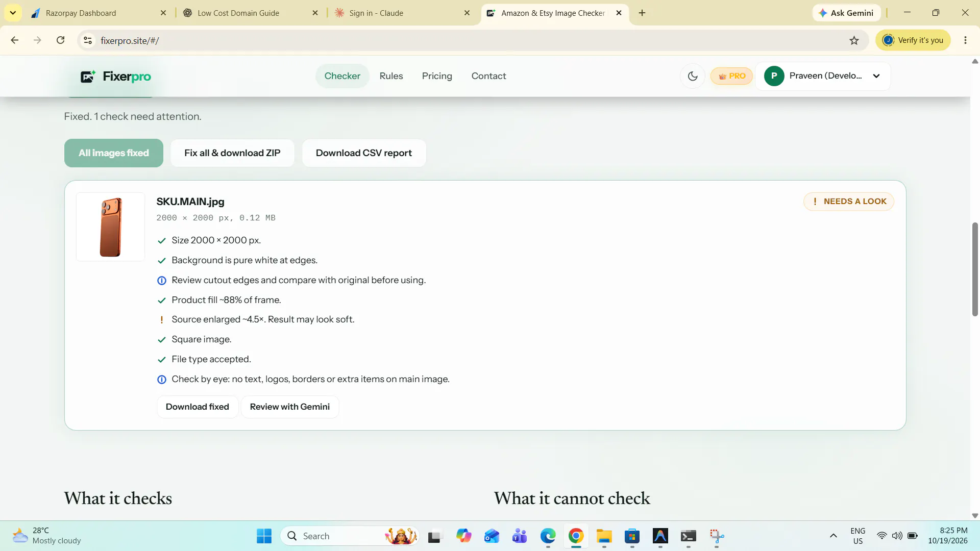The height and width of the screenshot is (551, 980).
Task: Click Review with Gemini button
Action: pyautogui.click(x=290, y=407)
